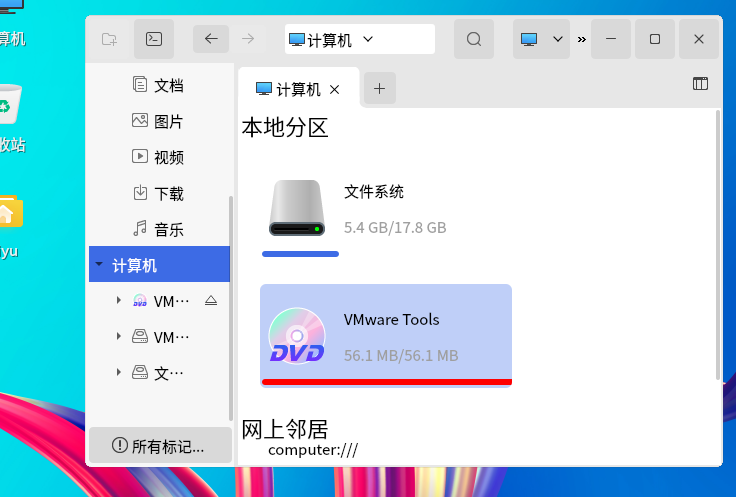
Task: Click the VMware Tools DVD disc icon
Action: [297, 336]
